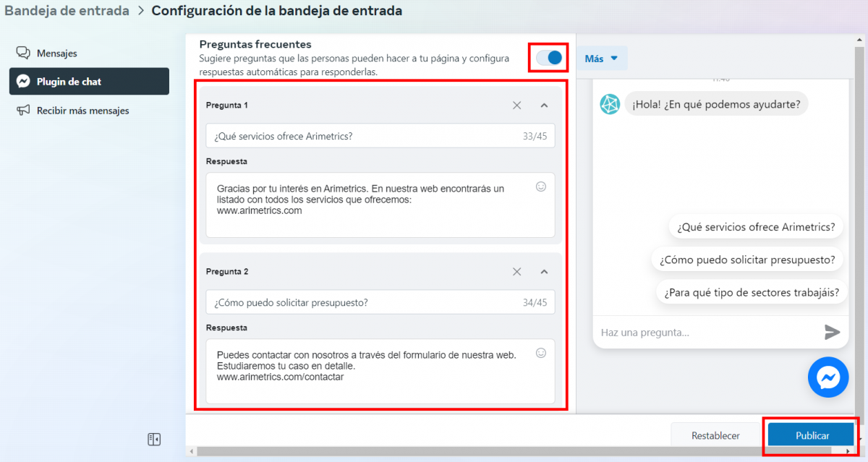Click the Pregunta 1 Respuesta text area
The width and height of the screenshot is (868, 462).
(380, 205)
